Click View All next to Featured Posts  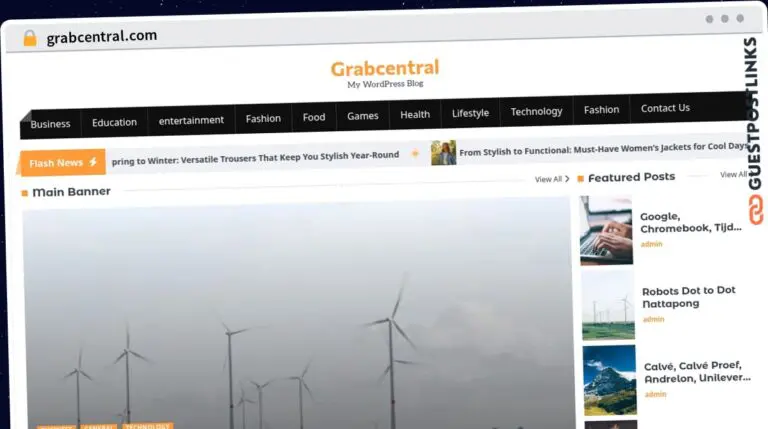click(x=733, y=175)
